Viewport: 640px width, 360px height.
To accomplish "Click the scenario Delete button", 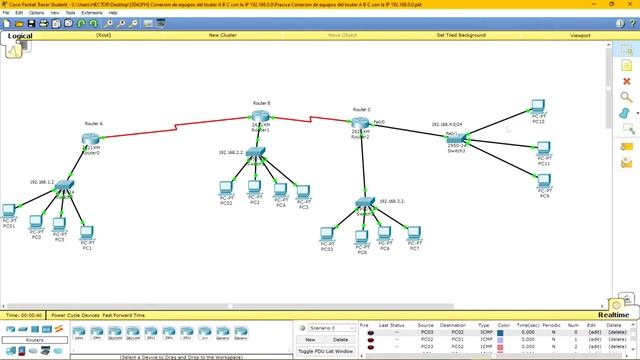I will 340,340.
